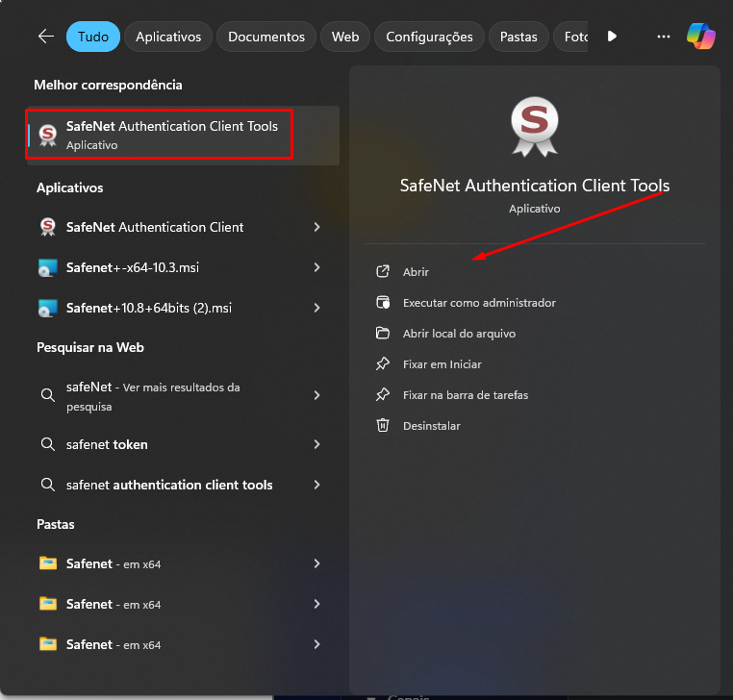Click the Copilot icon at top right
733x700 pixels.
tap(700, 37)
